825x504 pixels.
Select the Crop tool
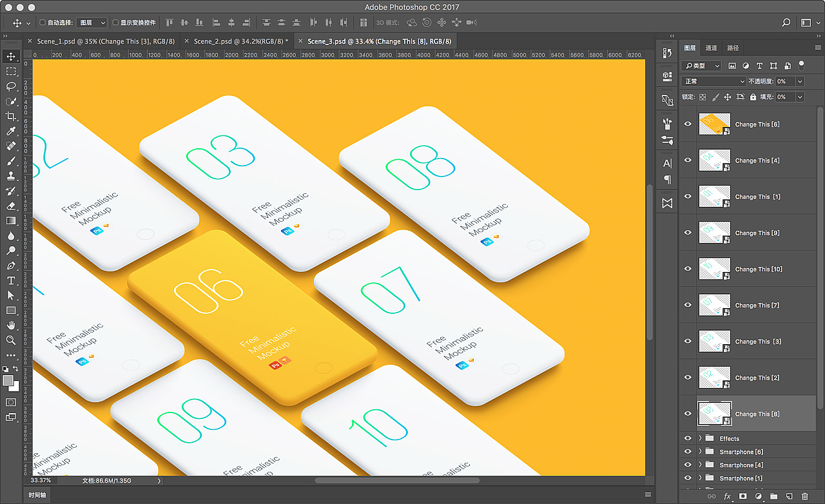11,116
